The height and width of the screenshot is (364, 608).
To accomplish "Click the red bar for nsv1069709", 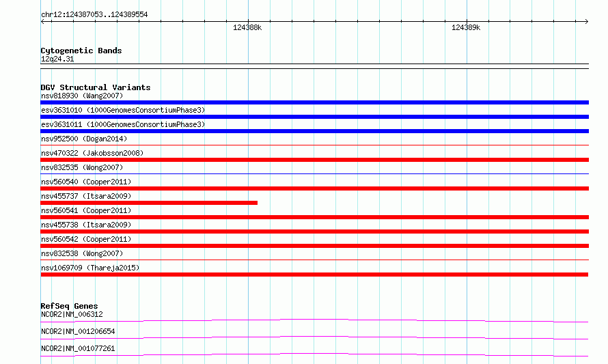I will click(314, 275).
